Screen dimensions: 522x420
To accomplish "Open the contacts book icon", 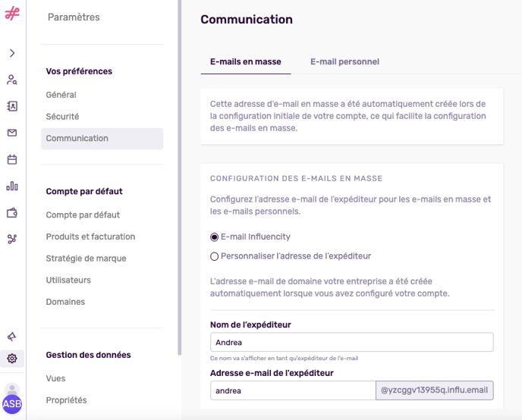I will click(x=12, y=106).
